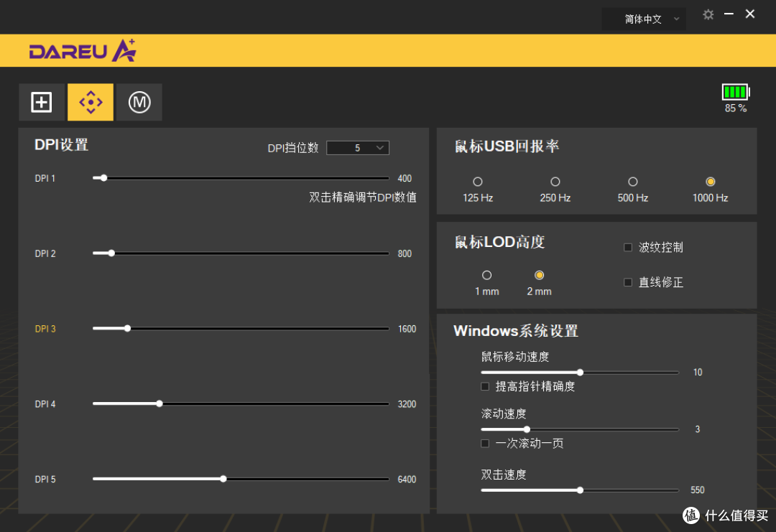
Task: Click the 鼠标LOD高度 heading
Action: (499, 242)
